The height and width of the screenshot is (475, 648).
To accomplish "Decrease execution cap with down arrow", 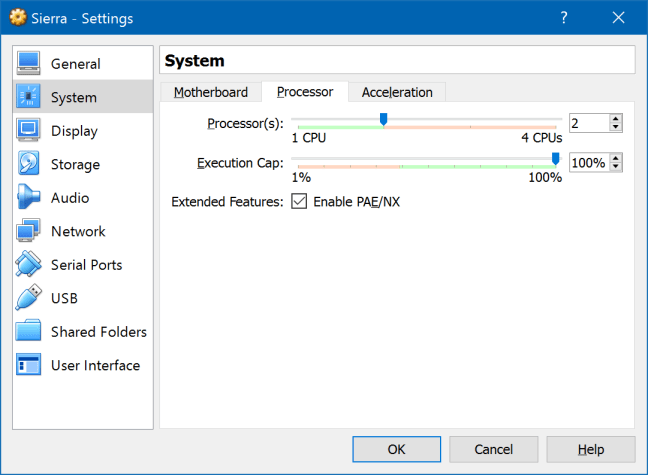I will pos(615,167).
